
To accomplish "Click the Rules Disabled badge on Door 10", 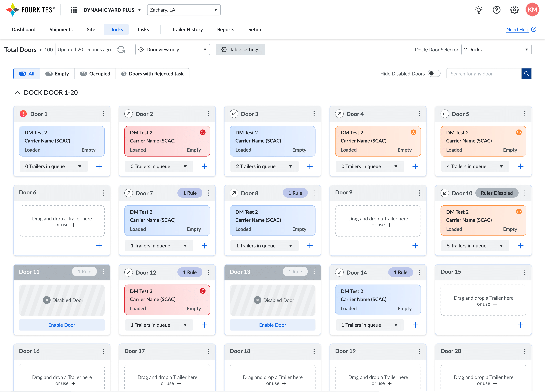I will click(x=497, y=193).
